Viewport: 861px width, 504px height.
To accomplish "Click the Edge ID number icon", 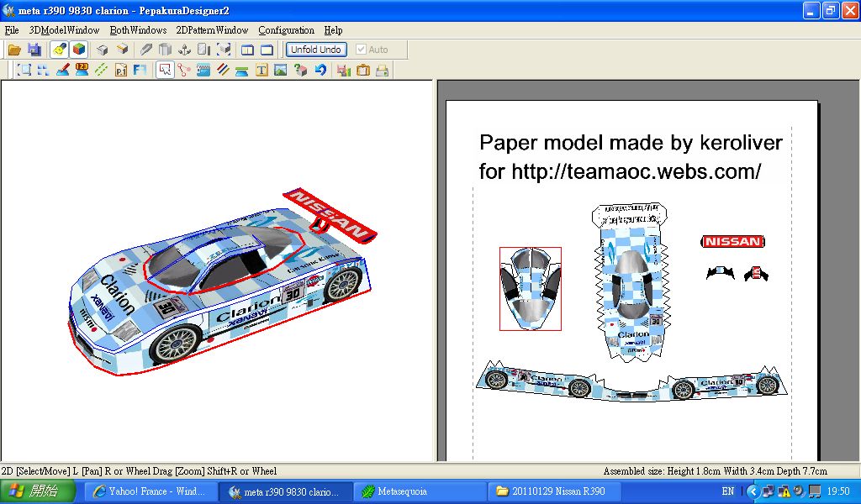I will coord(82,71).
